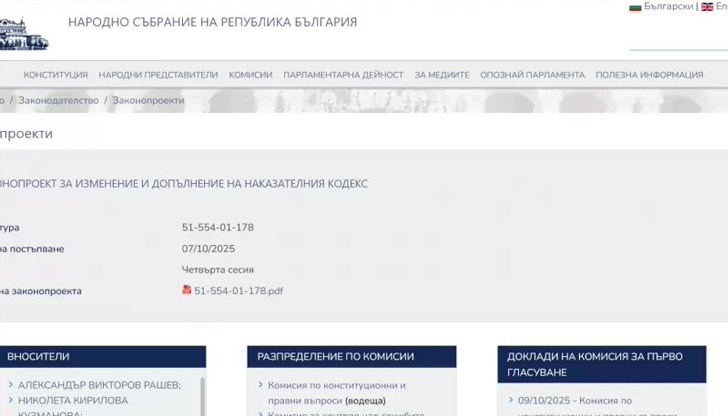Select ПОЛЕЗНА ИНФОРМАЦИЯ in the navigation bar
728x416 pixels.
pyautogui.click(x=649, y=75)
